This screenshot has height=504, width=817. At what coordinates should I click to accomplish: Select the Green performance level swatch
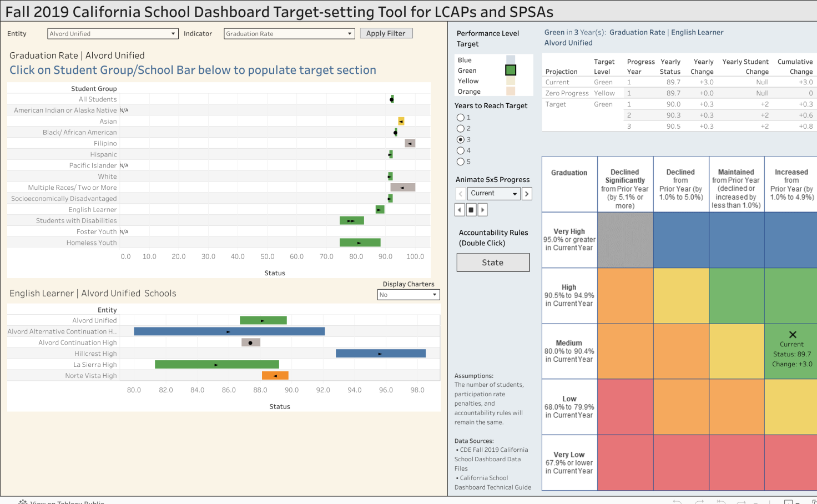[x=510, y=70]
